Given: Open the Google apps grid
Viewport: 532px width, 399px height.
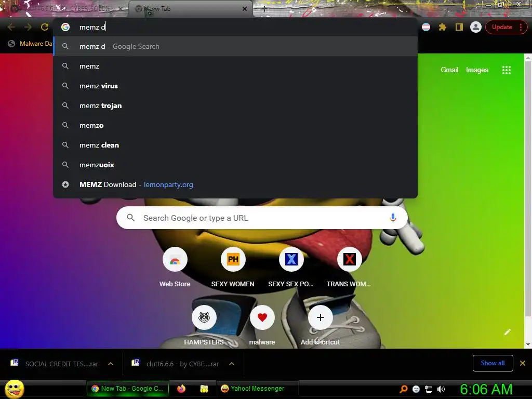Looking at the screenshot, I should coord(507,70).
